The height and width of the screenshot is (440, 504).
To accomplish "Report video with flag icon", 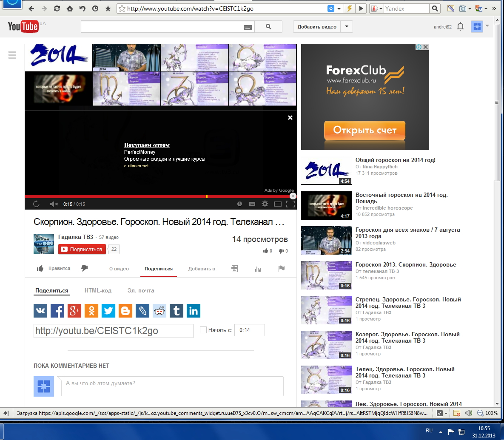I will click(282, 269).
